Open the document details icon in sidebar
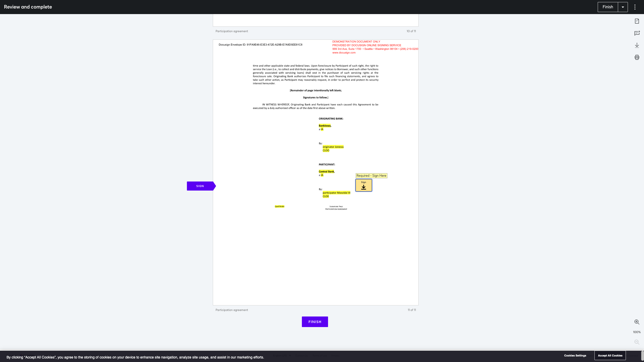 (x=637, y=21)
